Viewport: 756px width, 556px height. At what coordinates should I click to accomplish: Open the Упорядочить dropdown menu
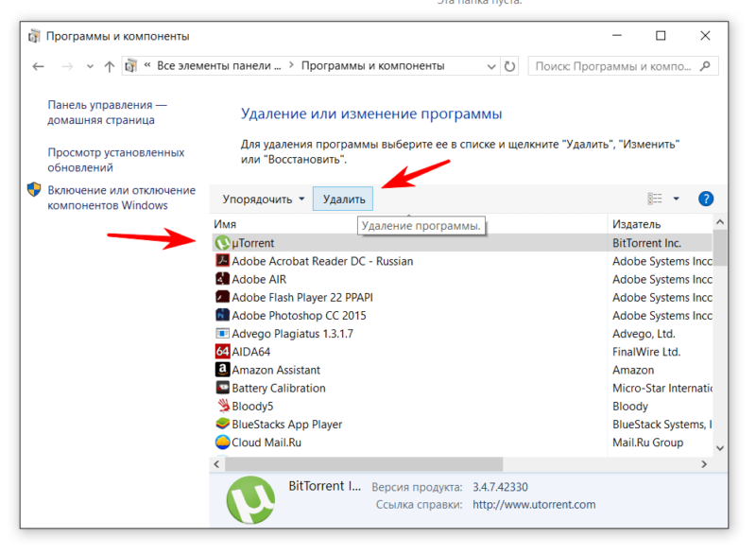264,200
